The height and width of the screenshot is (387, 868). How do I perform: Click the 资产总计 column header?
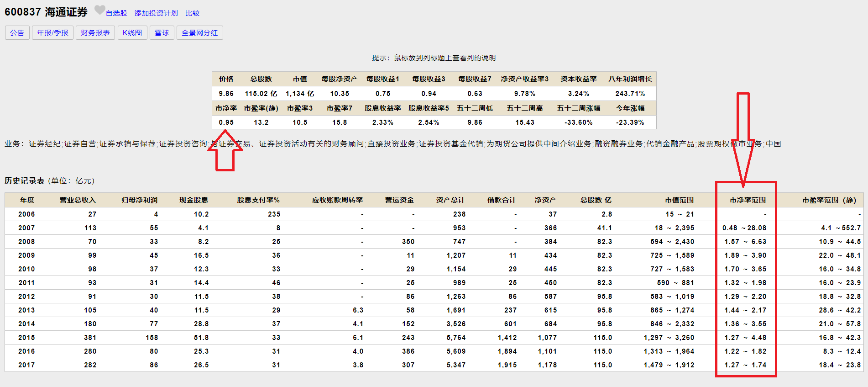[450, 200]
